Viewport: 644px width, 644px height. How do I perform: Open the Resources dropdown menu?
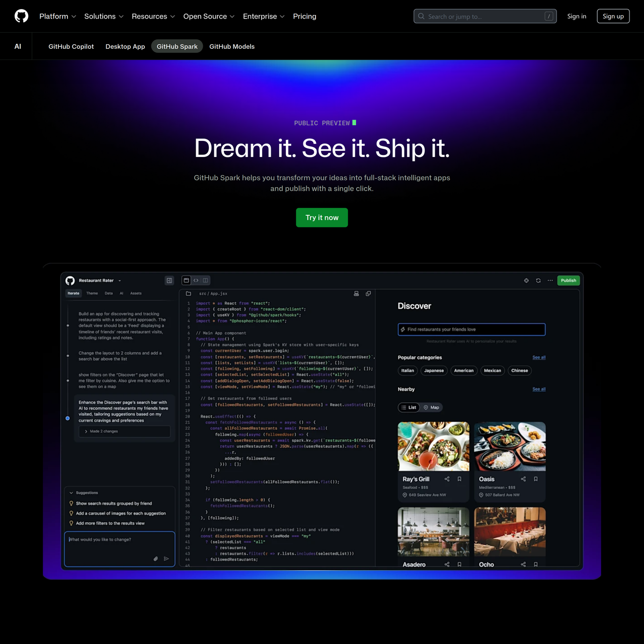click(153, 16)
